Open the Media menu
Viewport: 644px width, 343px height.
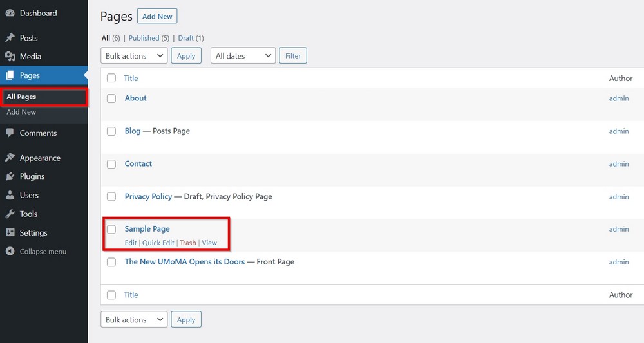(x=30, y=56)
